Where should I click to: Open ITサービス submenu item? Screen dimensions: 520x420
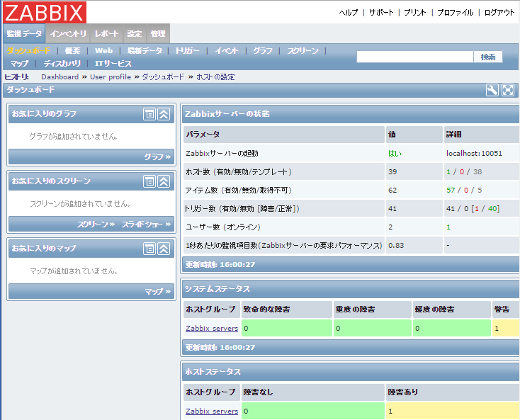[x=113, y=63]
